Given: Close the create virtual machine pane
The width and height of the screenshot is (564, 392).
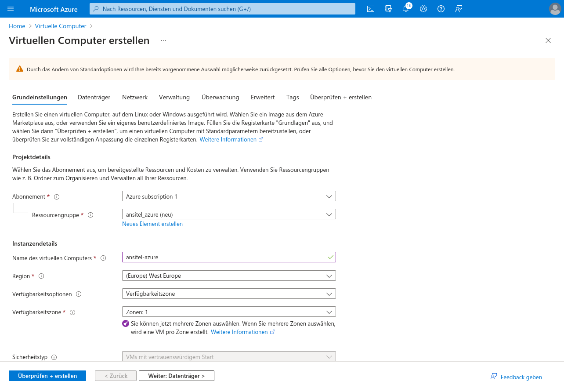Looking at the screenshot, I should (548, 40).
